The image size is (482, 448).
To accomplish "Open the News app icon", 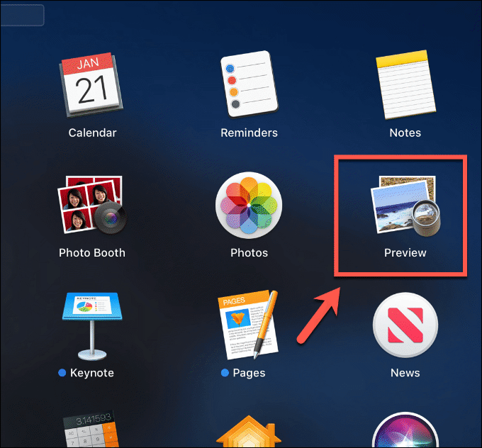I will [x=405, y=325].
